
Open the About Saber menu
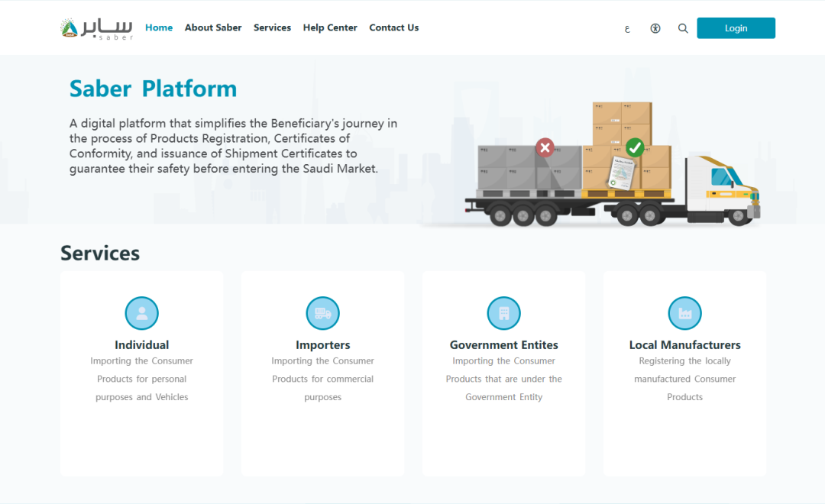[213, 28]
